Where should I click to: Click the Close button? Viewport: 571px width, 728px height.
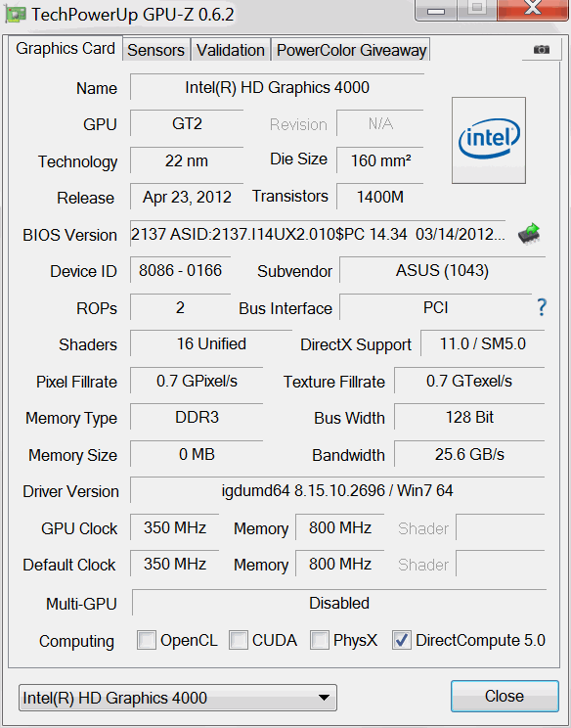pos(505,696)
